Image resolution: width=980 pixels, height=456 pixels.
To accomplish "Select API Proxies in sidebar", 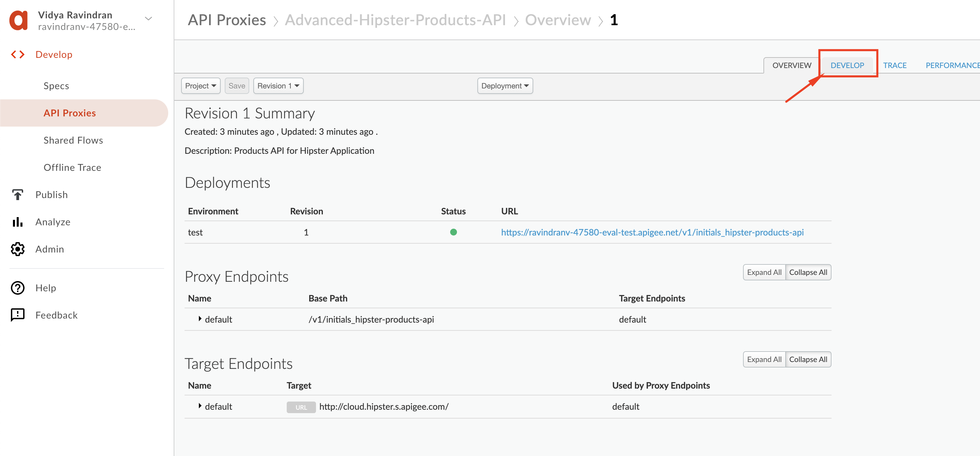I will click(x=84, y=113).
